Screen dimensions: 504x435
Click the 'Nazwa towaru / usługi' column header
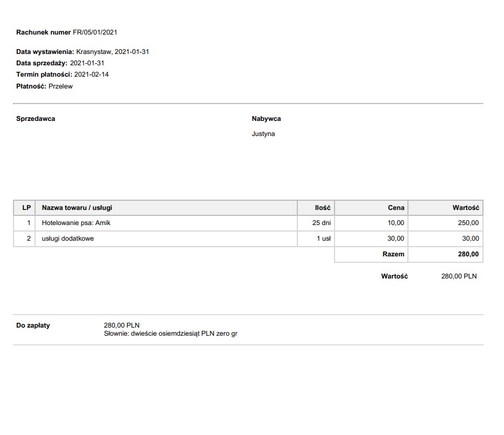pyautogui.click(x=77, y=208)
